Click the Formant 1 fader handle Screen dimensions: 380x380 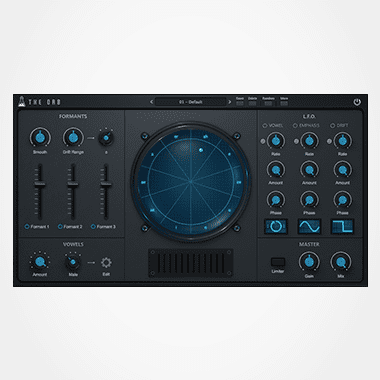pyautogui.click(x=40, y=184)
